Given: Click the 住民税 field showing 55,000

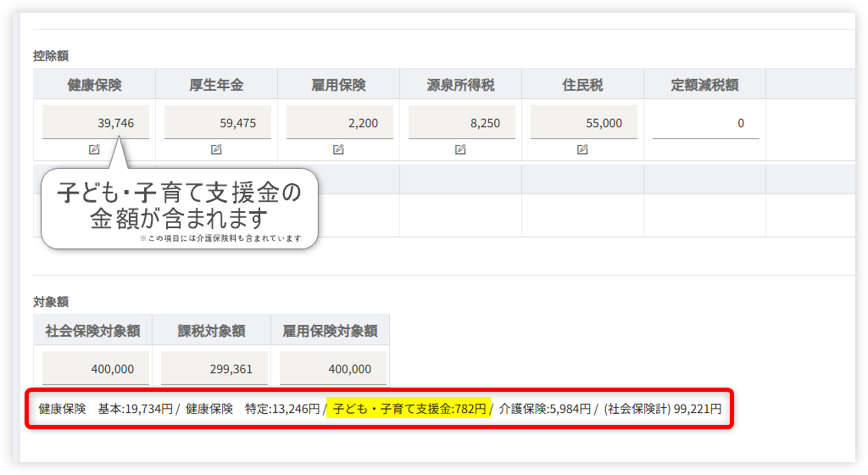Looking at the screenshot, I should click(x=584, y=123).
